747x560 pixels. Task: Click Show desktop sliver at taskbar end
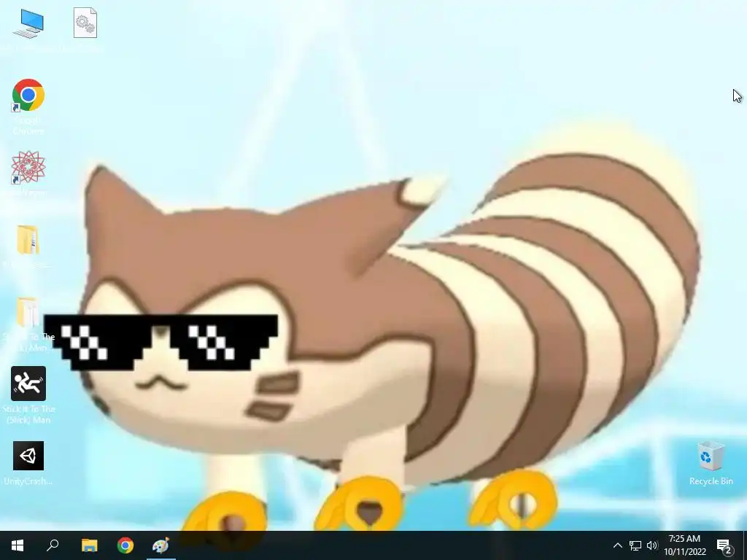tap(745, 545)
